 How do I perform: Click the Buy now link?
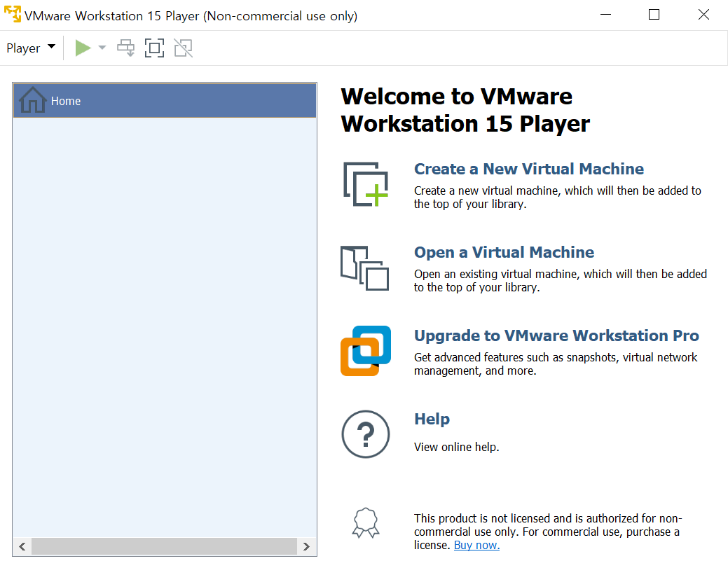[476, 546]
